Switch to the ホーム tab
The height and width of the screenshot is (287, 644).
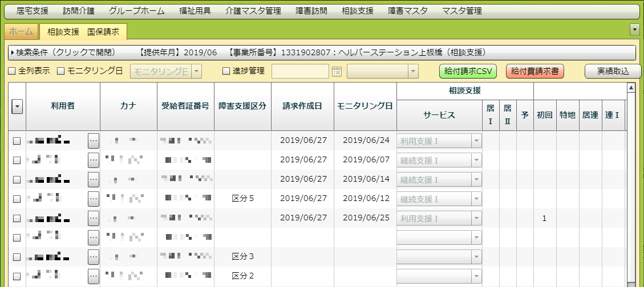click(21, 32)
